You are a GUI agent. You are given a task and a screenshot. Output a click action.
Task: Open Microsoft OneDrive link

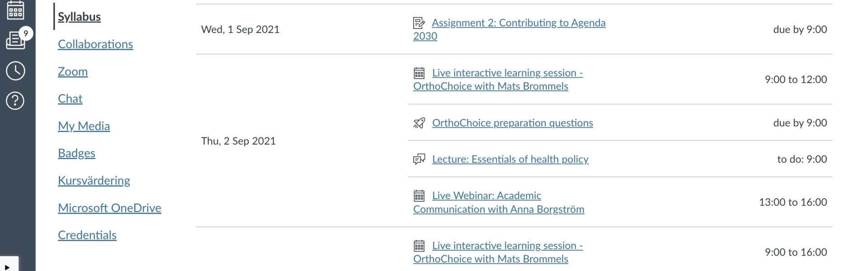(109, 208)
